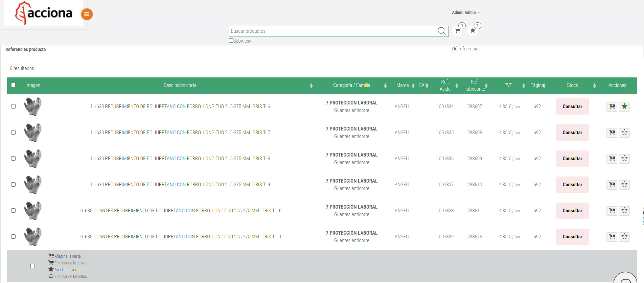The width and height of the screenshot is (644, 283).
Task: Favorite the GRIS T-10 glove row
Action: click(624, 211)
